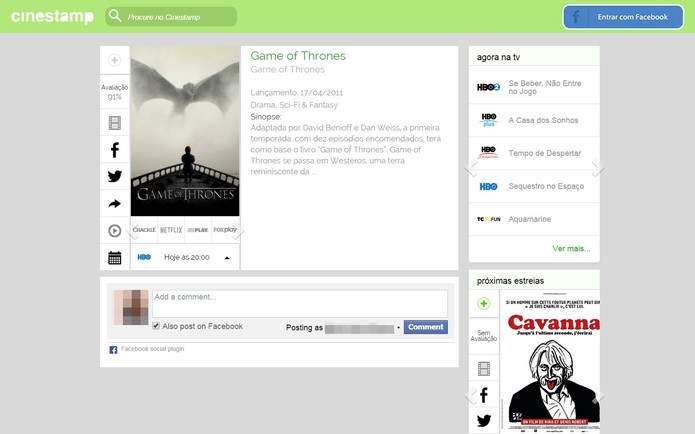Click the Lançamento: 17/04/2011 text

tap(297, 93)
